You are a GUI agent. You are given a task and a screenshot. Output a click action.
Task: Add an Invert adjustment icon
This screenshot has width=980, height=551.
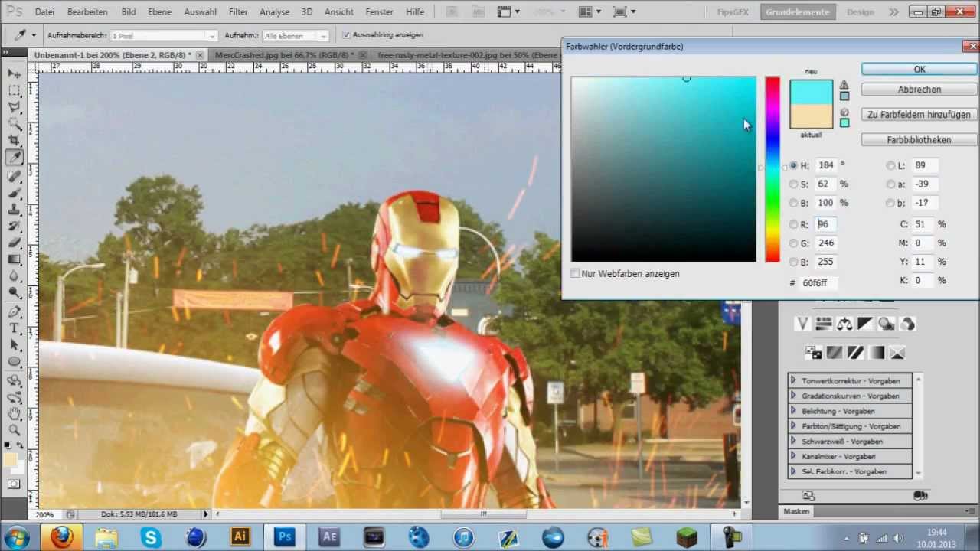(x=813, y=353)
